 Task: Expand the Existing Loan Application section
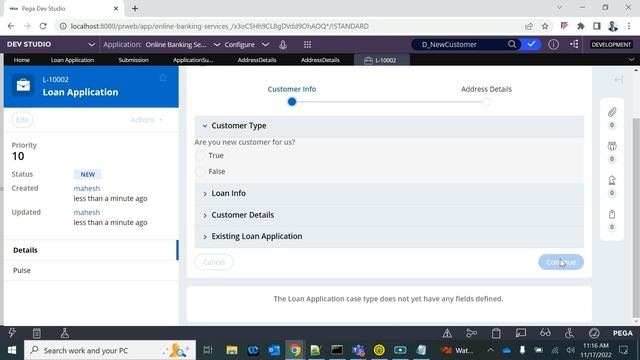pos(205,236)
